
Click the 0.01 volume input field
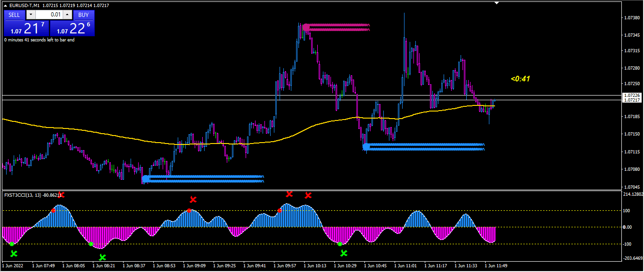point(49,15)
